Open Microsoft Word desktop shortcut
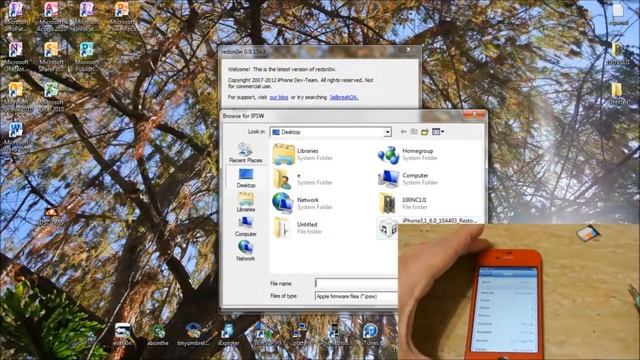Viewport: 640px width, 360px height. pyautogui.click(x=16, y=138)
